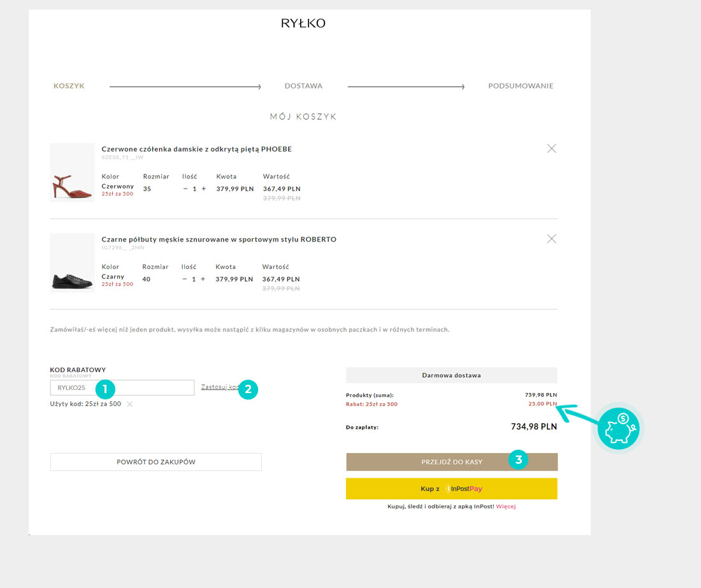Screen dimensions: 701x588
Task: Go to the DOSTAWA step
Action: tap(303, 86)
